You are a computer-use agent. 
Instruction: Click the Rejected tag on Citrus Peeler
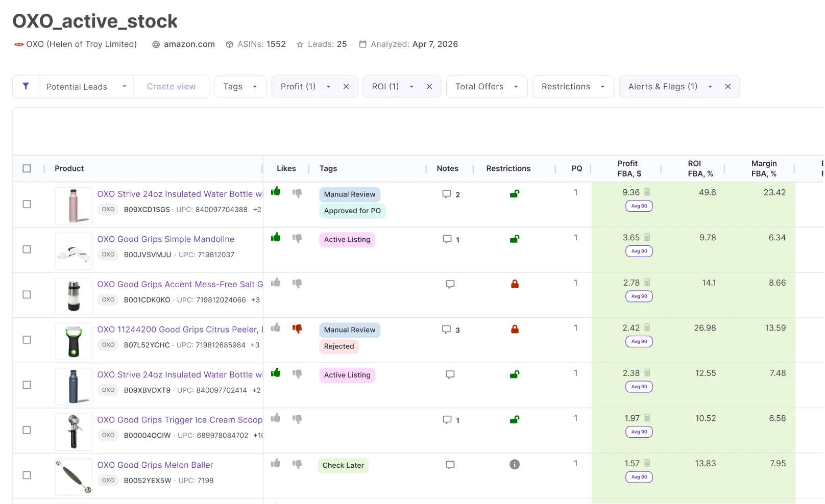pyautogui.click(x=339, y=346)
